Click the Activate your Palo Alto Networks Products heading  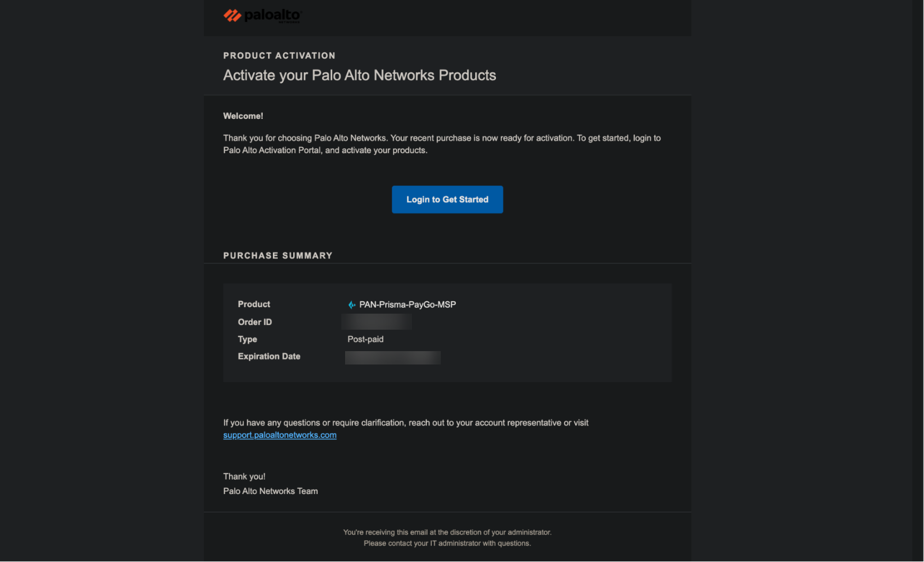(x=360, y=75)
